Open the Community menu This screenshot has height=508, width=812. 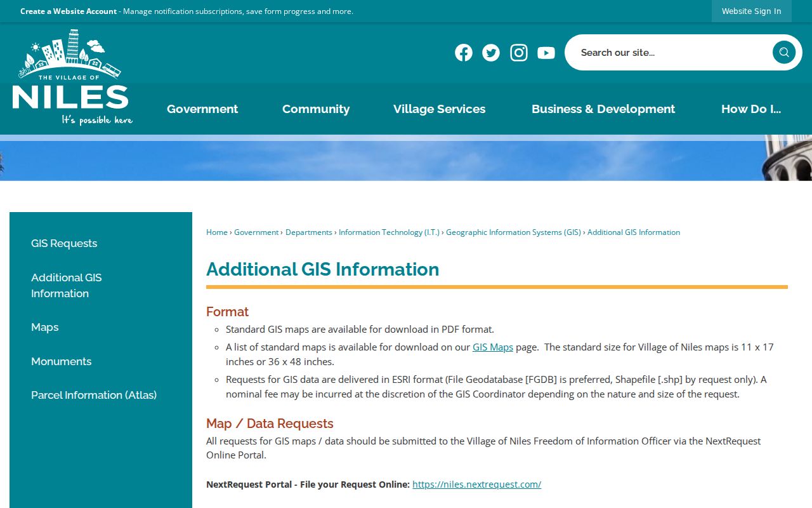tap(316, 109)
